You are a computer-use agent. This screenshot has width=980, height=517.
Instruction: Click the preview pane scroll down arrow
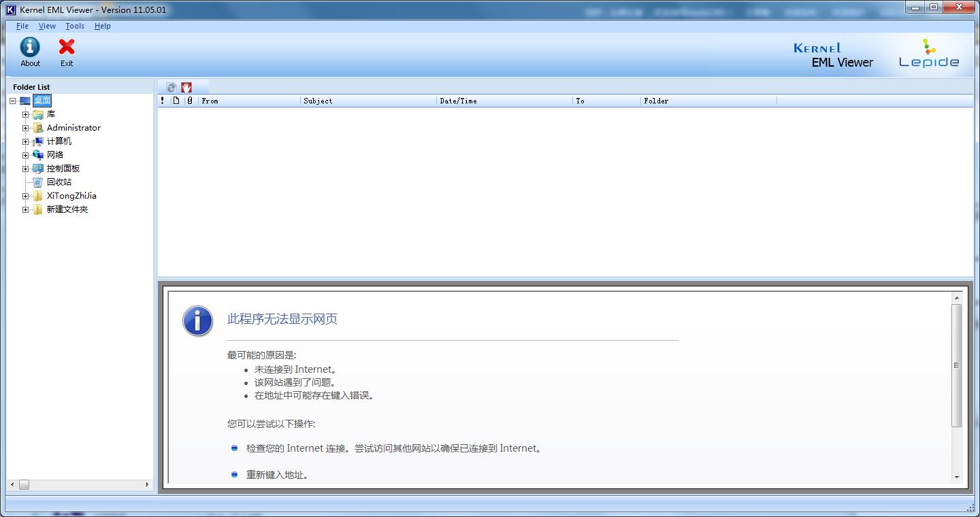[x=956, y=478]
